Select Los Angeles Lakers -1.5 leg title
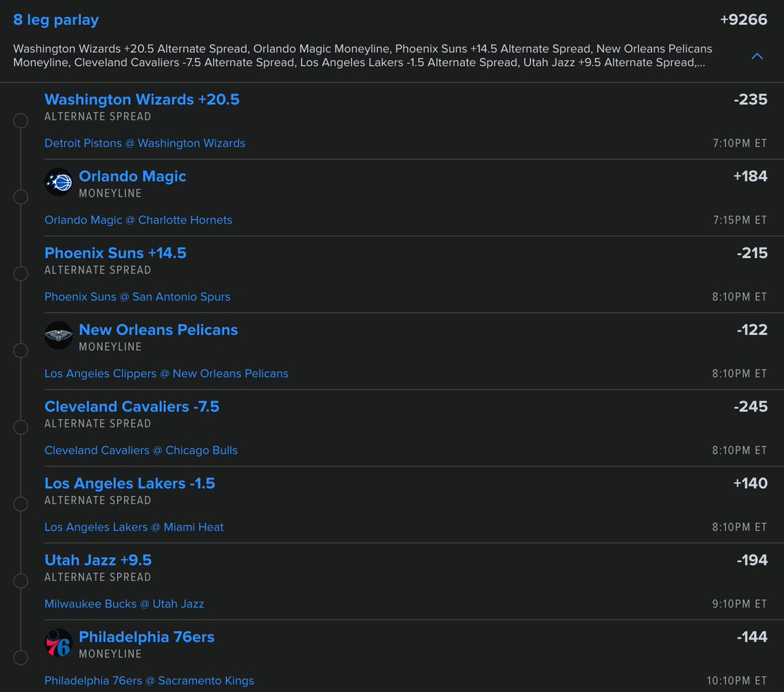Image resolution: width=784 pixels, height=692 pixels. pos(130,484)
